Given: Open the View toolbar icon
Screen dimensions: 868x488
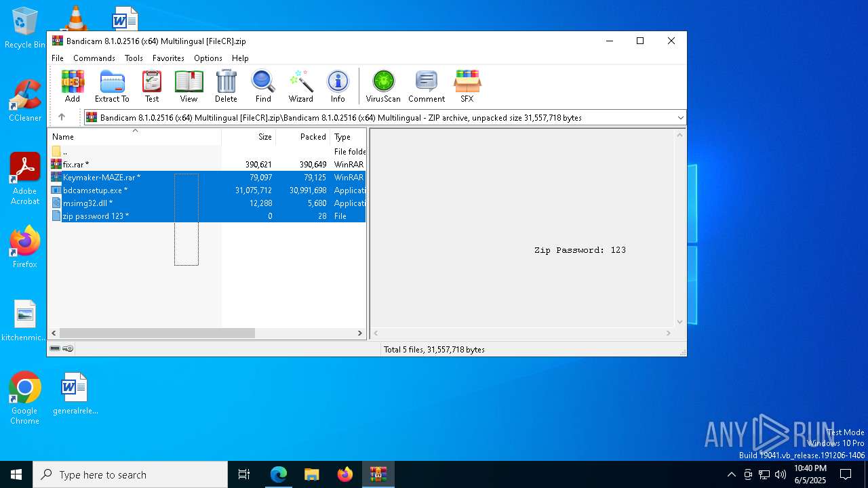Looking at the screenshot, I should point(189,86).
